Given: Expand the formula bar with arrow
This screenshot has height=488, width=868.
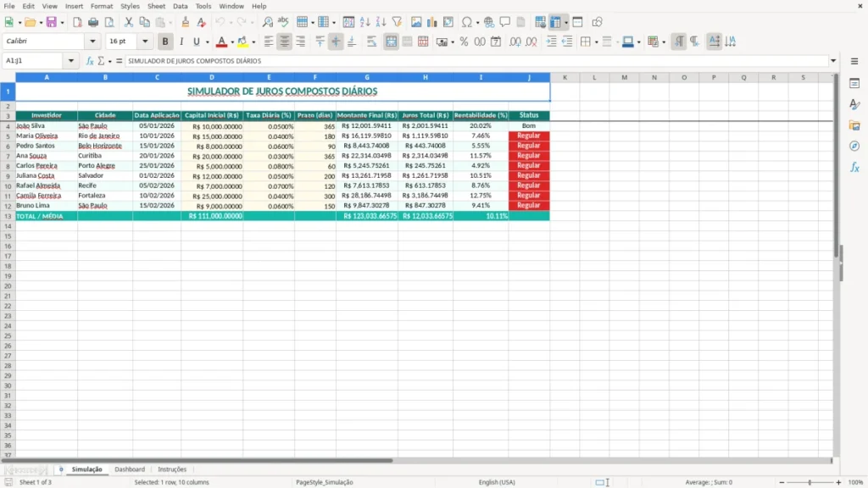Looking at the screenshot, I should [x=833, y=61].
